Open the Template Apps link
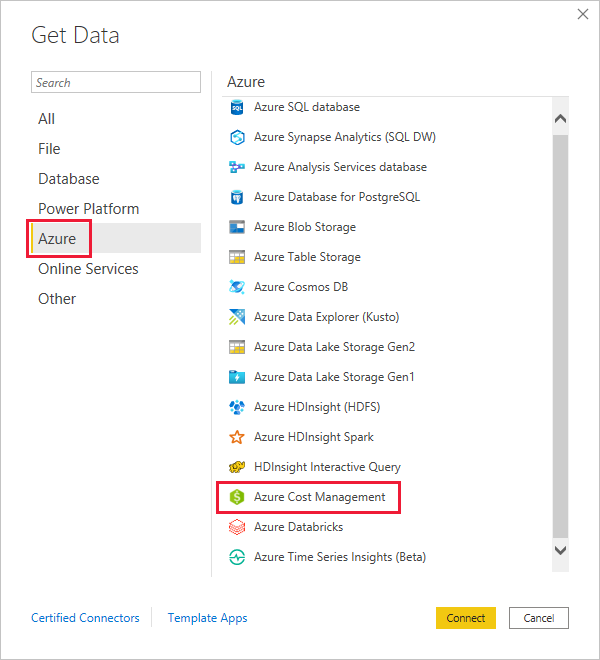 207,618
